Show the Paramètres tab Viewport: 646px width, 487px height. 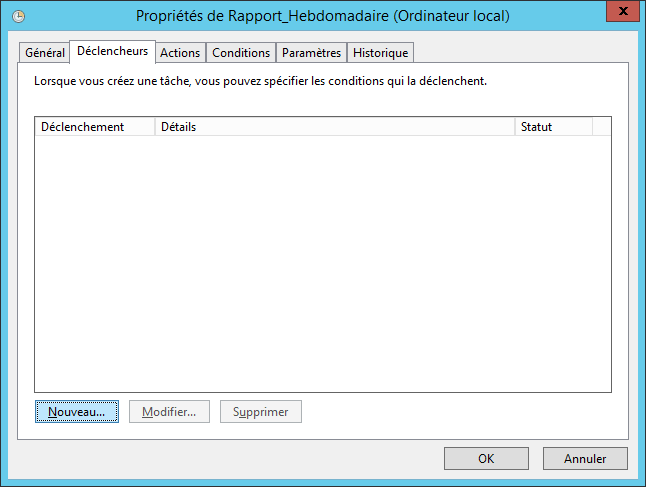pos(311,53)
